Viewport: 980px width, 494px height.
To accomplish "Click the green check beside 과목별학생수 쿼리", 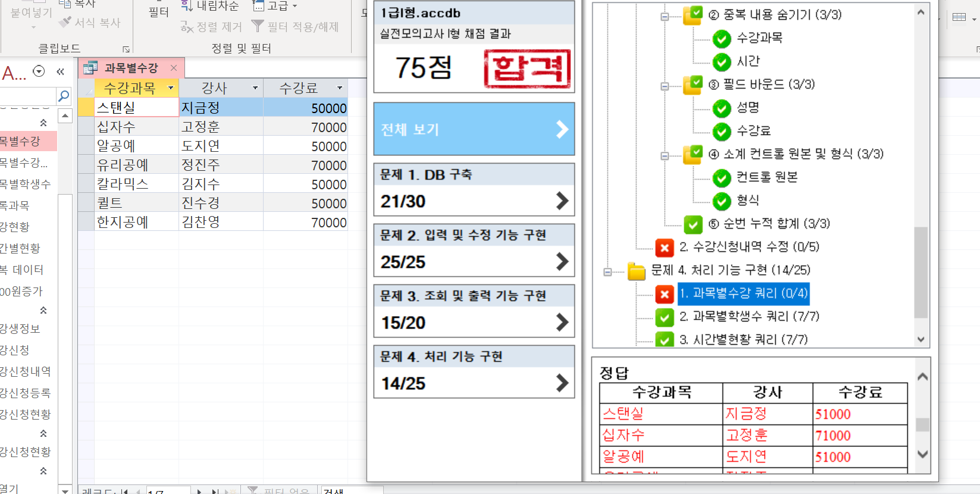I will pyautogui.click(x=664, y=317).
